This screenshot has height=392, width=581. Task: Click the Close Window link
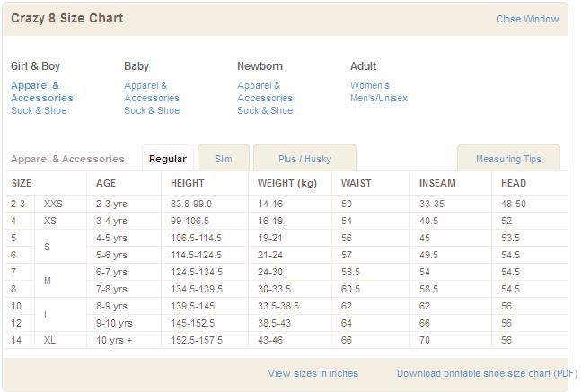pyautogui.click(x=527, y=19)
